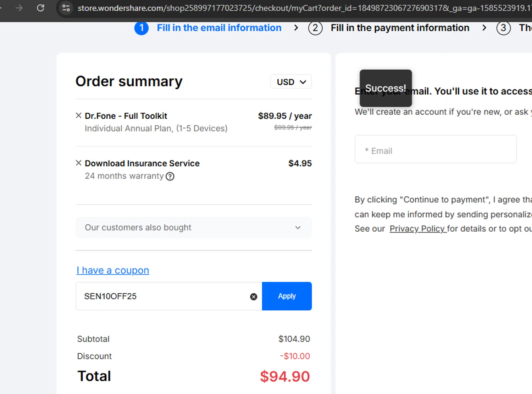
Task: Select step 2 Fill in the payment information
Action: tap(389, 28)
